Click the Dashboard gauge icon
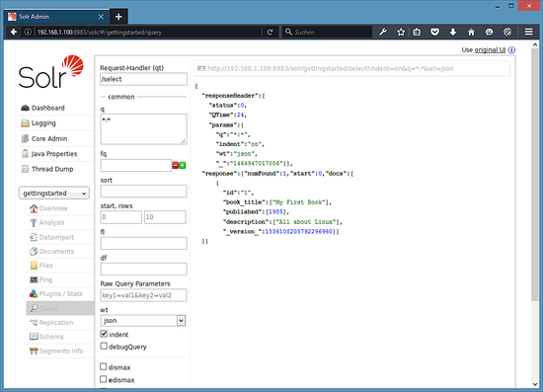 [25, 108]
